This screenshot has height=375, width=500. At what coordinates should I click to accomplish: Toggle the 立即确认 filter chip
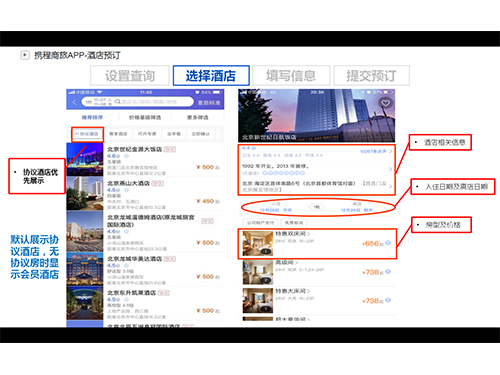[201, 134]
